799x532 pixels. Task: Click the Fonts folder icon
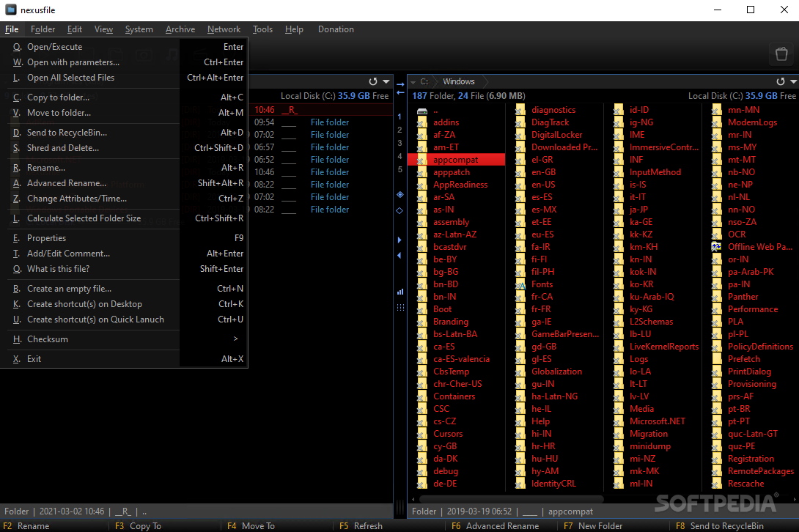coord(520,284)
